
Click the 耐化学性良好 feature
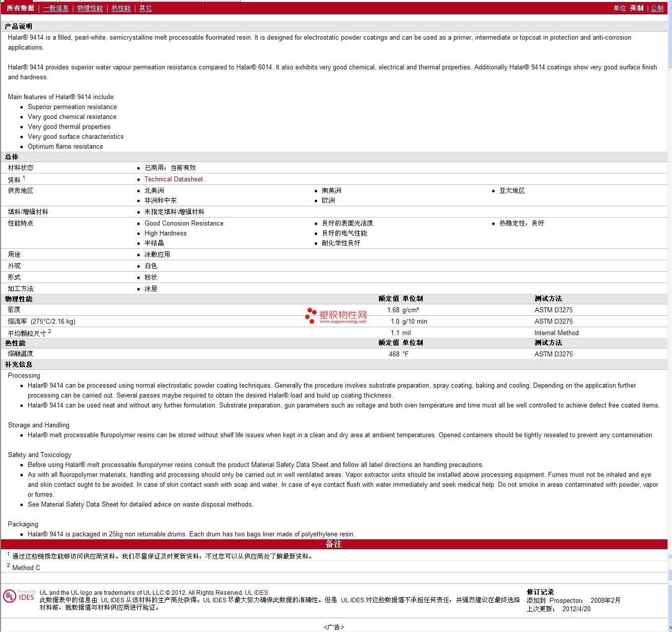coord(341,243)
